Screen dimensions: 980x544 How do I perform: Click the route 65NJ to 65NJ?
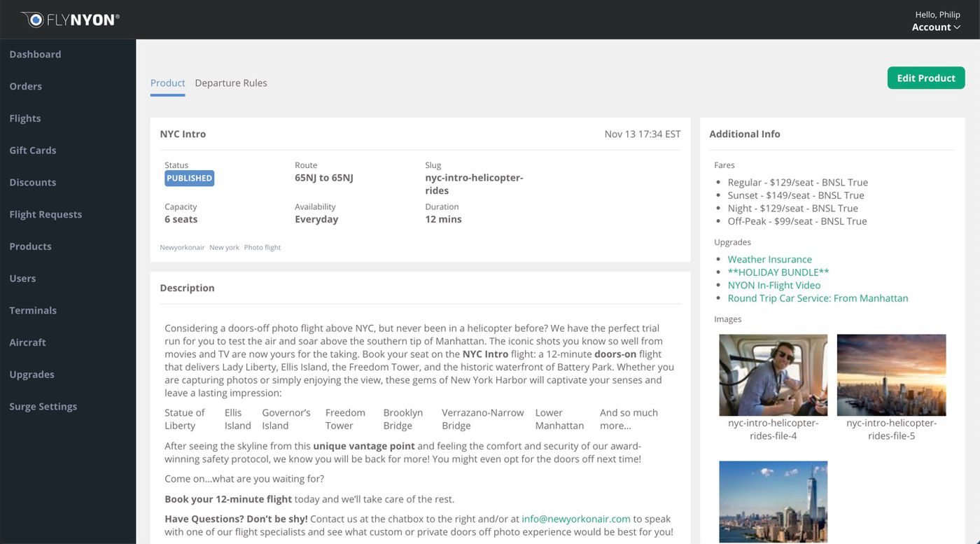coord(324,178)
